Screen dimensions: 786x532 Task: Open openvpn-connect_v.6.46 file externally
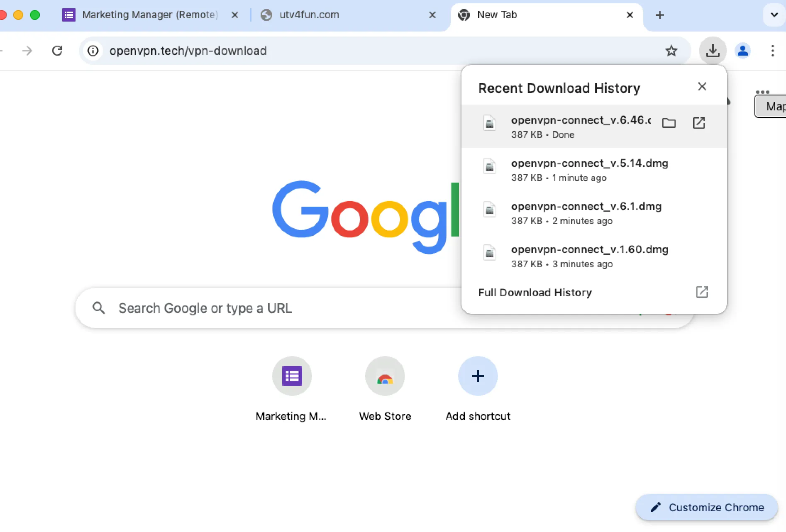pos(699,123)
